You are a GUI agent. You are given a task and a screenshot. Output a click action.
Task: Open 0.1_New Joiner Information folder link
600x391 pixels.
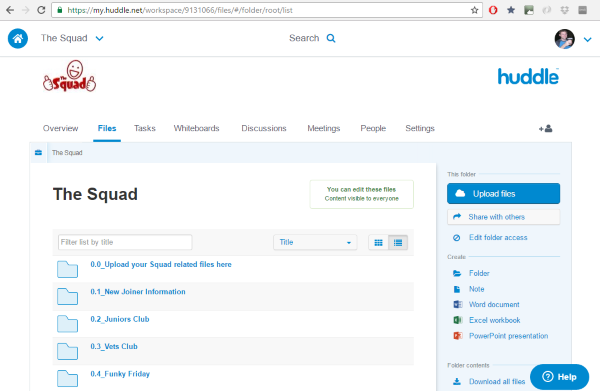point(138,292)
